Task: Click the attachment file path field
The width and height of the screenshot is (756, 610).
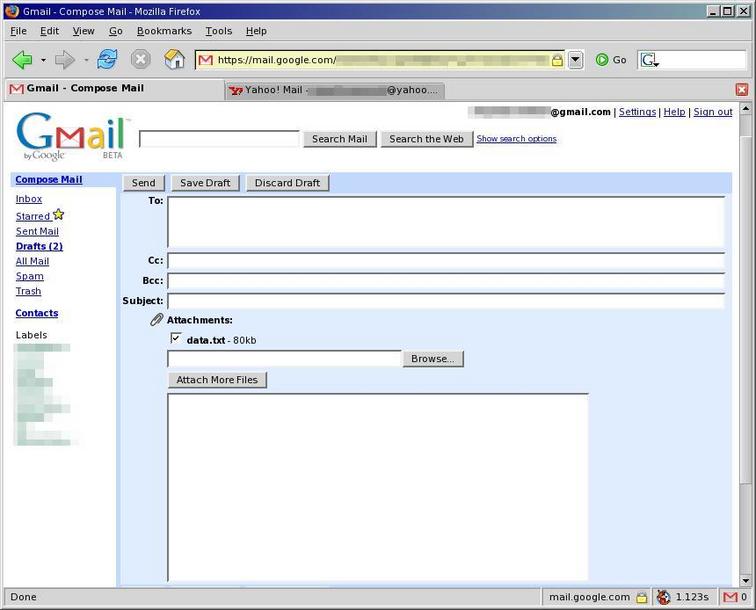Action: click(x=284, y=359)
